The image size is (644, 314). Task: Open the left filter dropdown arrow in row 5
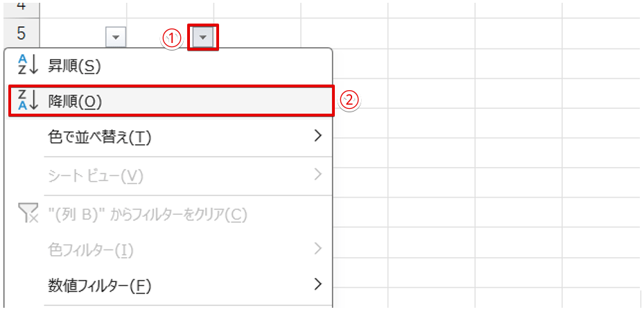click(116, 37)
